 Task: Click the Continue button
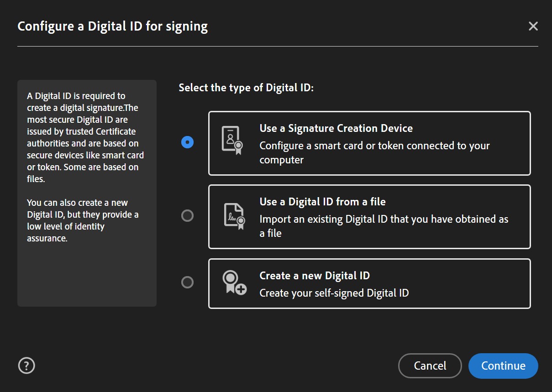pos(503,366)
